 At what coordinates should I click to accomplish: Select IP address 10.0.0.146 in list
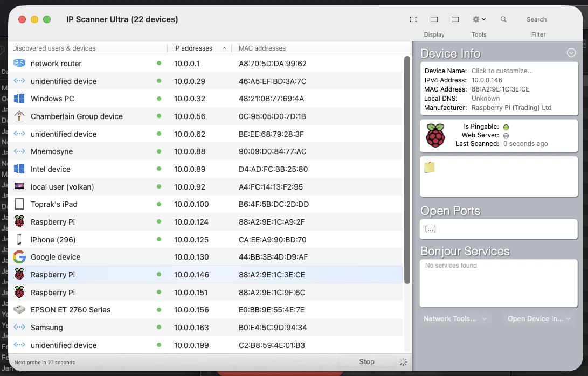tap(191, 275)
